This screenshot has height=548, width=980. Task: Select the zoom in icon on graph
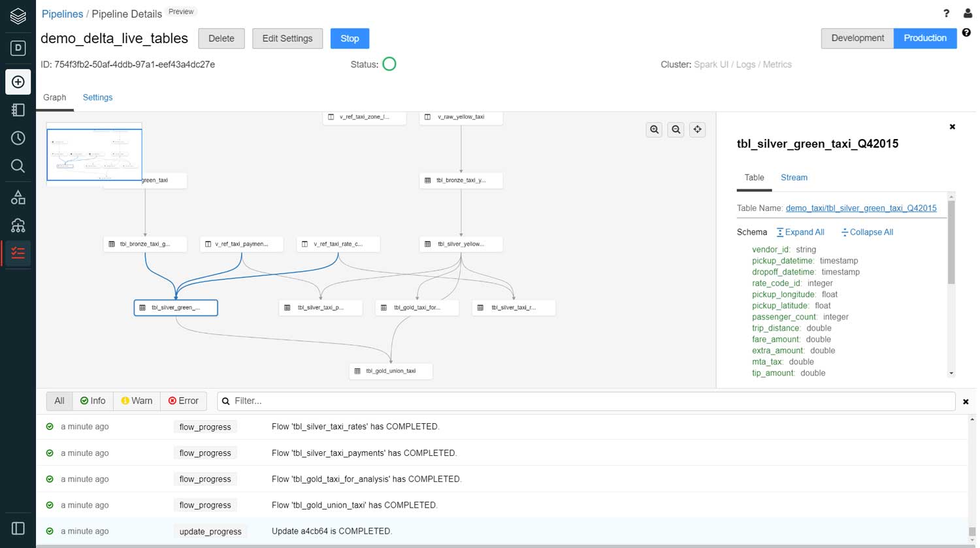[x=654, y=129]
